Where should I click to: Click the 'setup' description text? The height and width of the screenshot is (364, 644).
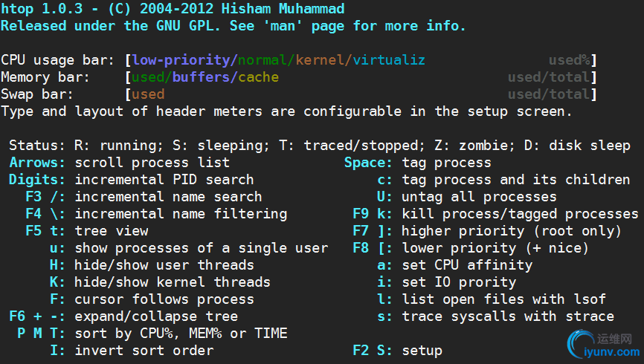pos(422,351)
